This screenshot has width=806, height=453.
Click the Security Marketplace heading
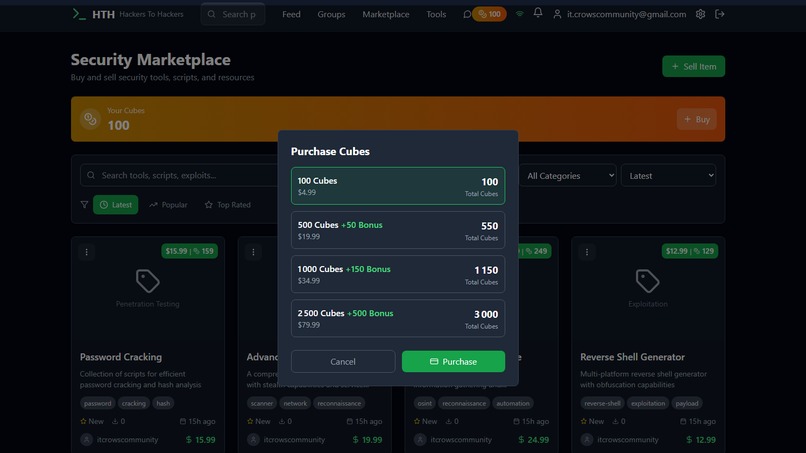click(151, 60)
